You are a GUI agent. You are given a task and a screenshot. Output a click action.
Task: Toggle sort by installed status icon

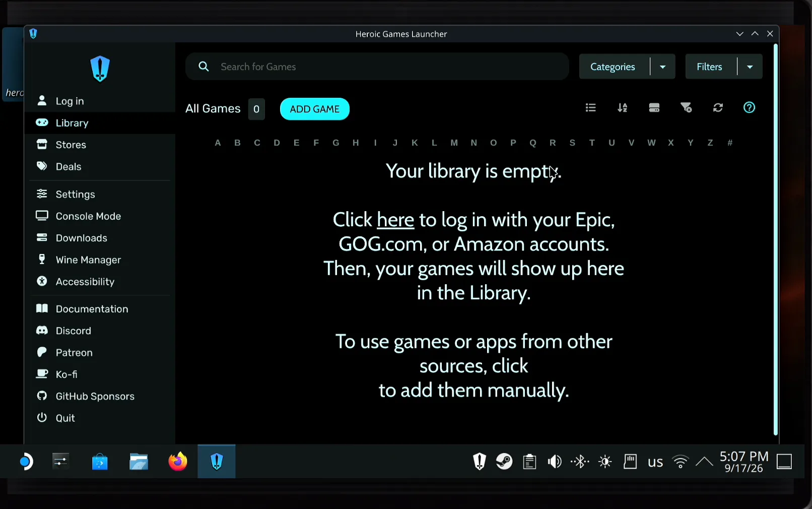click(x=654, y=108)
